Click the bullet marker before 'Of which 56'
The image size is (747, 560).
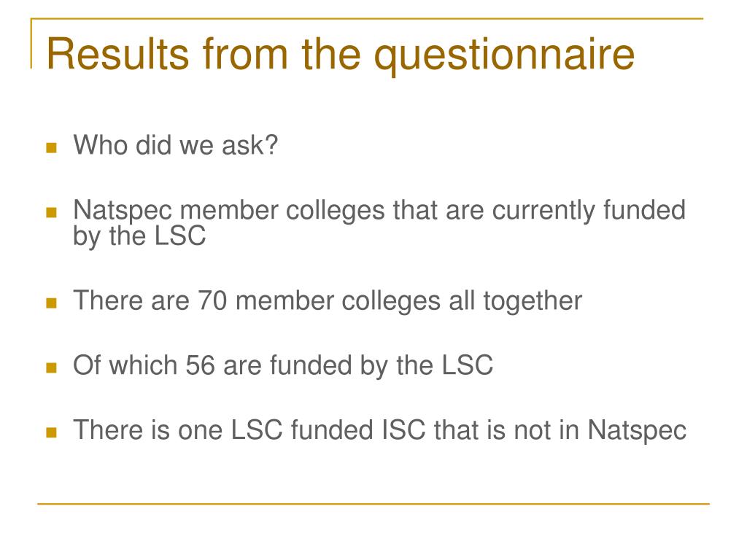click(52, 367)
